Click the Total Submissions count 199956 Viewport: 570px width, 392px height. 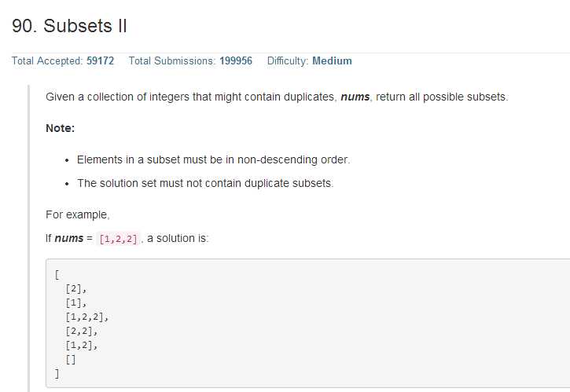[x=236, y=60]
